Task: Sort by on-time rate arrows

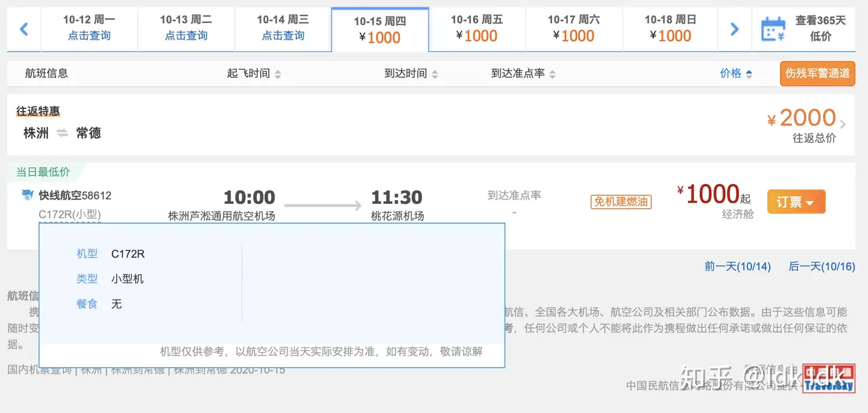Action: pos(552,74)
